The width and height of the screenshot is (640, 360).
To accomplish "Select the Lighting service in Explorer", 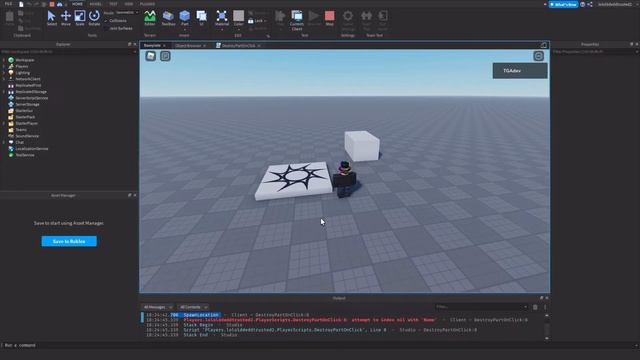I will click(x=22, y=73).
